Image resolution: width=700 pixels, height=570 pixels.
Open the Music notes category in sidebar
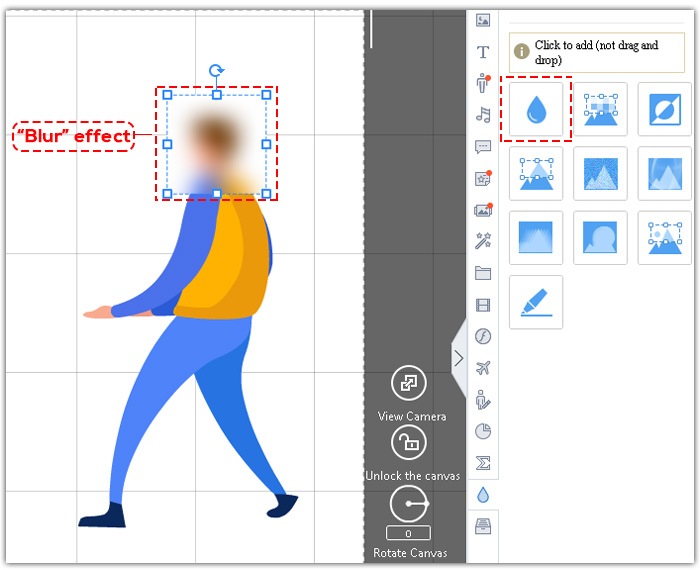click(483, 115)
